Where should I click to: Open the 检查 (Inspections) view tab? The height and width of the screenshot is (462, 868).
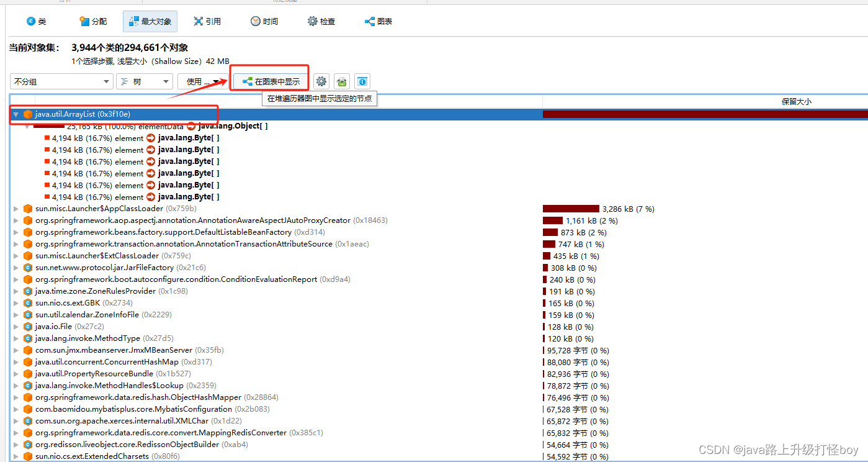pyautogui.click(x=321, y=21)
